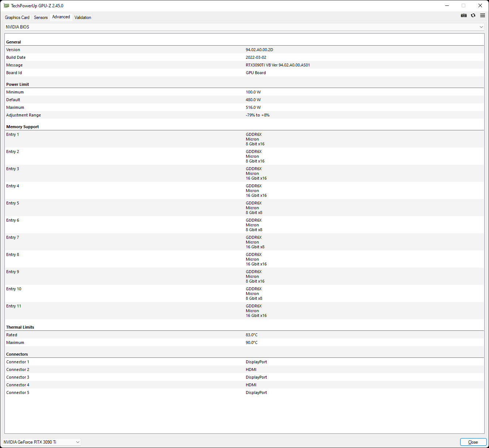Viewport: 489px width, 448px height.
Task: Click the Connector 5 DisplayPort value
Action: tap(256, 393)
